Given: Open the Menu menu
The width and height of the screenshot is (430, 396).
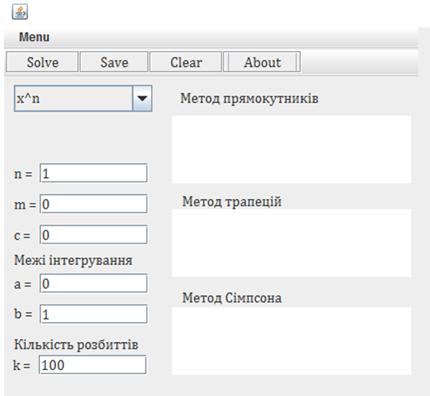Looking at the screenshot, I should point(34,37).
